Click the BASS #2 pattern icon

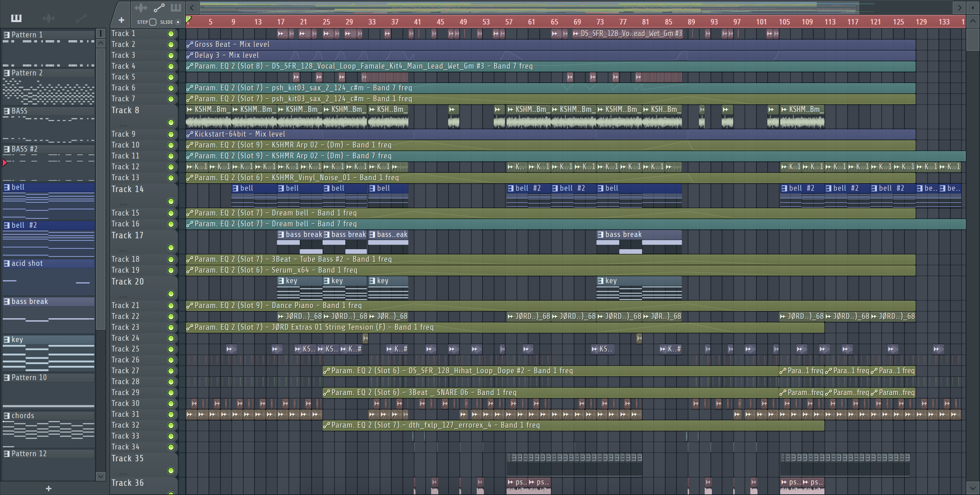(6, 149)
